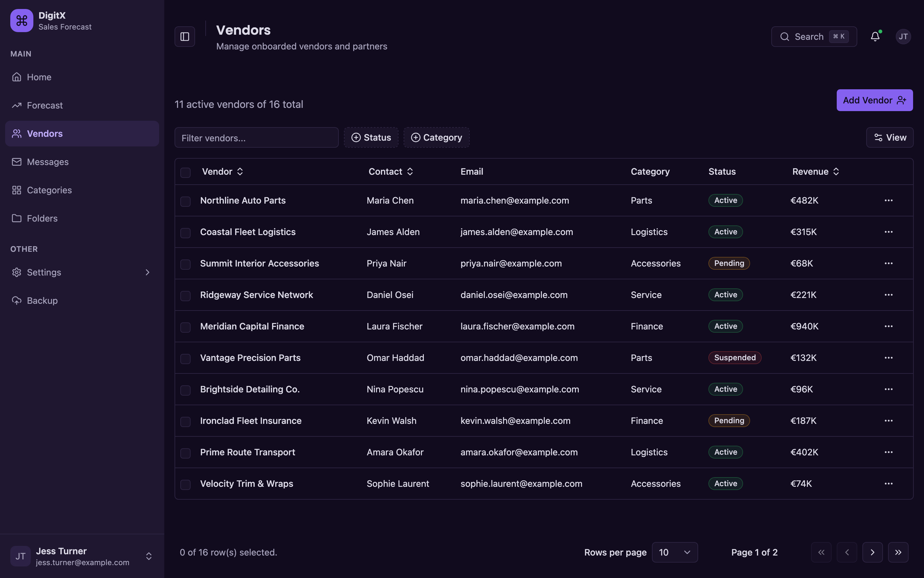Click Pending badge for Summit Interior Accessories
This screenshot has width=924, height=578.
click(729, 263)
